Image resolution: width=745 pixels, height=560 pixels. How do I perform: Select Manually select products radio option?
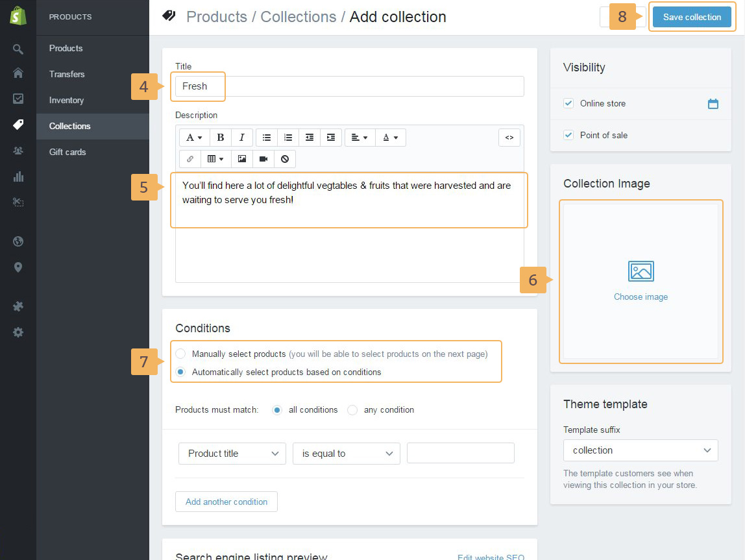click(180, 354)
